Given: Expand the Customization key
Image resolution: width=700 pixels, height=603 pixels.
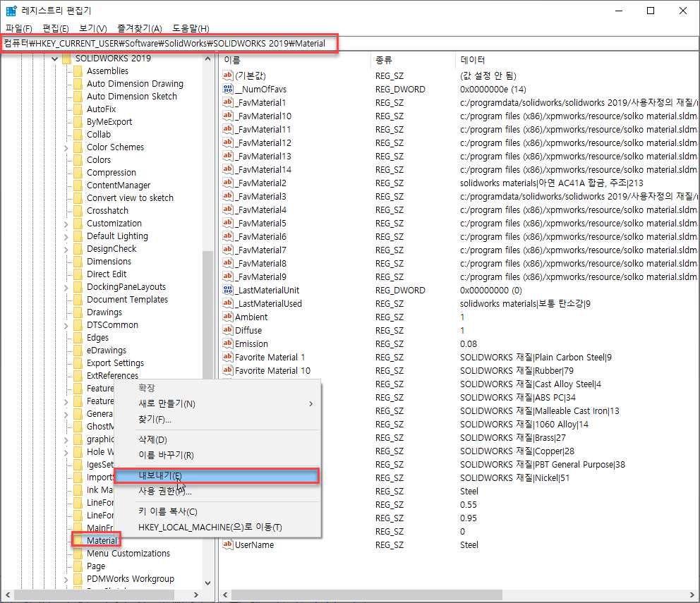Looking at the screenshot, I should (x=66, y=224).
